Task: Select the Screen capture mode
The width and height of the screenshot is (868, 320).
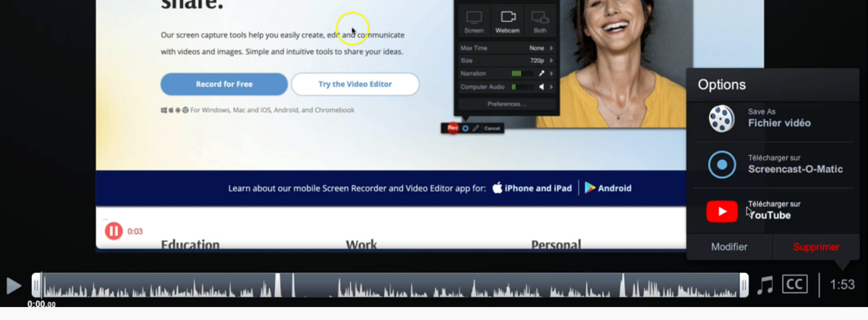Action: pyautogui.click(x=474, y=21)
